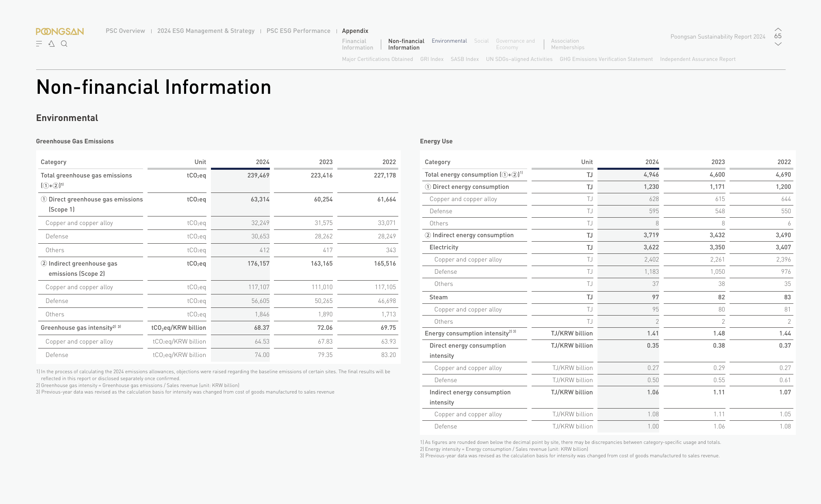
Task: Open the table of contents menu icon
Action: click(x=39, y=43)
